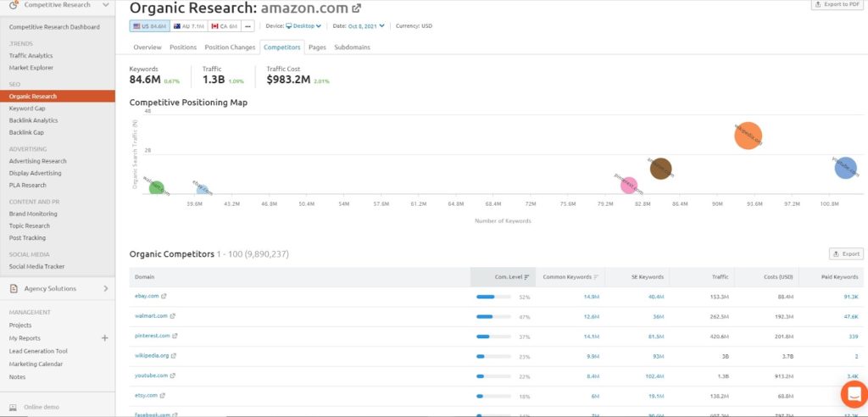The width and height of the screenshot is (868, 417).
Task: Switch to the Subdomains tab
Action: coord(352,47)
